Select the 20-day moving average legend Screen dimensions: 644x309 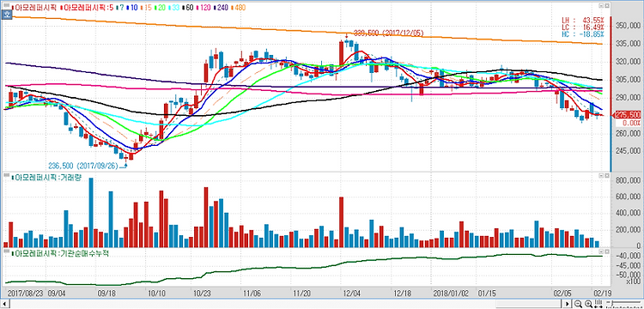point(161,8)
